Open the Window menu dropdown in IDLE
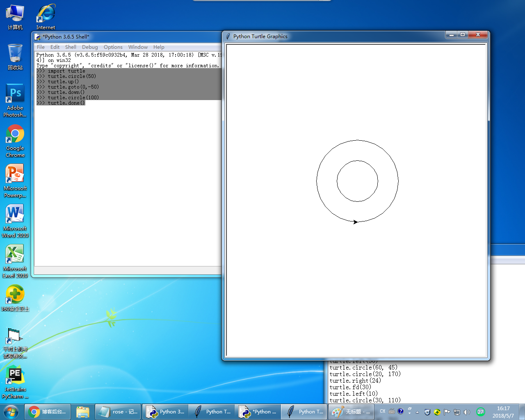Viewport: 525px width, 420px height. (138, 47)
